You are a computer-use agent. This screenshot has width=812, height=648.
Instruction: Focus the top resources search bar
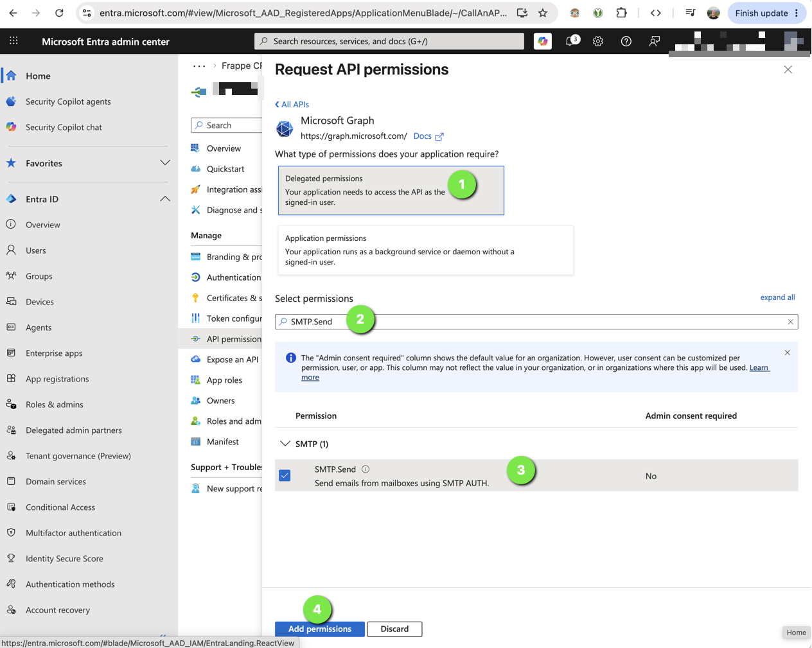[389, 41]
